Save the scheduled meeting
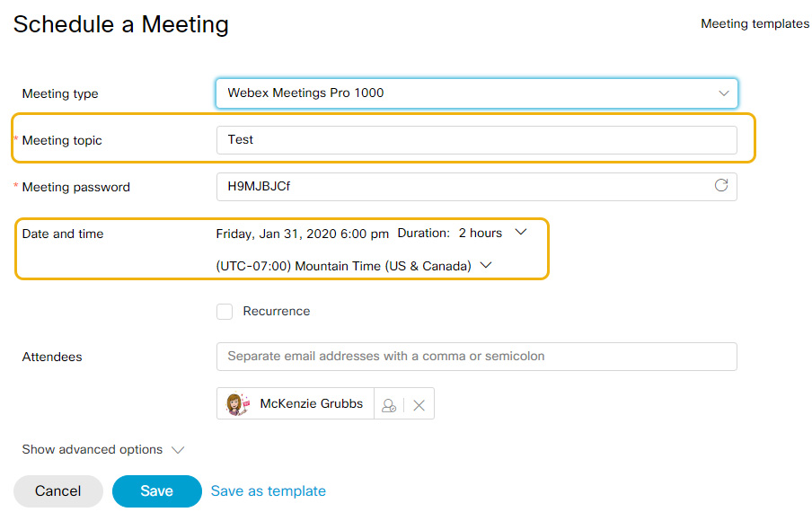 point(156,491)
